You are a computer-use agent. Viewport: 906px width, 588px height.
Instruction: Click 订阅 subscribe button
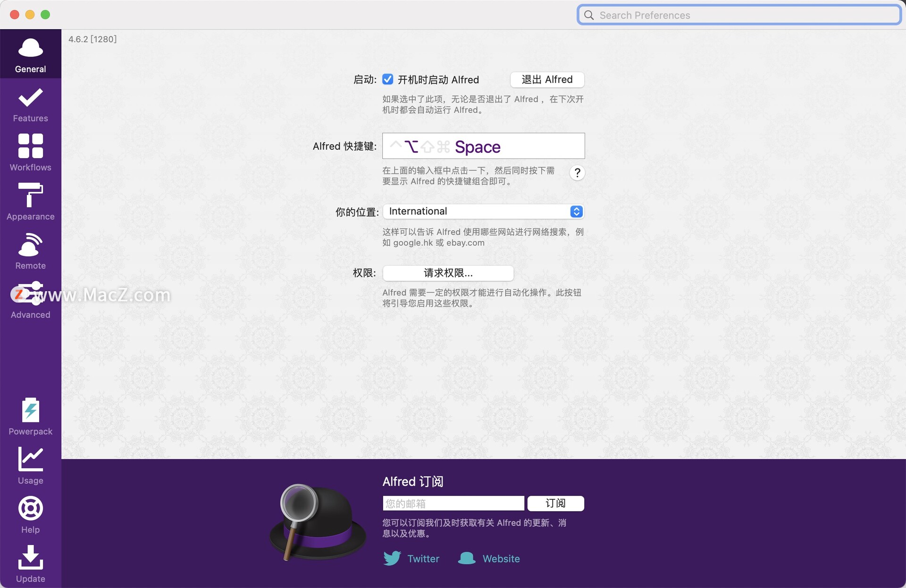coord(555,503)
